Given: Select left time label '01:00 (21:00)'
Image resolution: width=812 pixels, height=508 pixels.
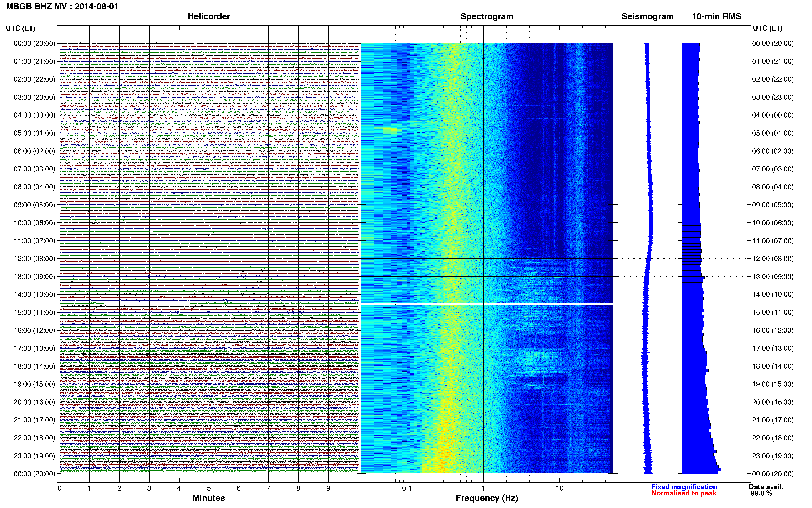Looking at the screenshot, I should pos(34,62).
